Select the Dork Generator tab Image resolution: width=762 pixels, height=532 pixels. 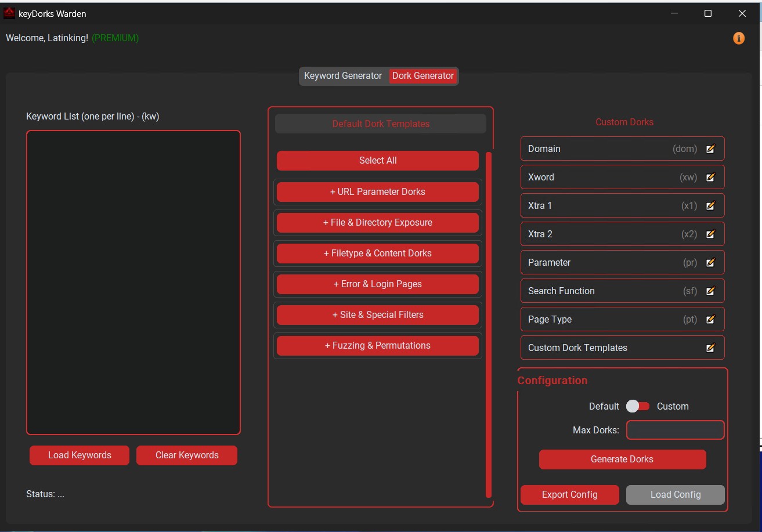423,76
